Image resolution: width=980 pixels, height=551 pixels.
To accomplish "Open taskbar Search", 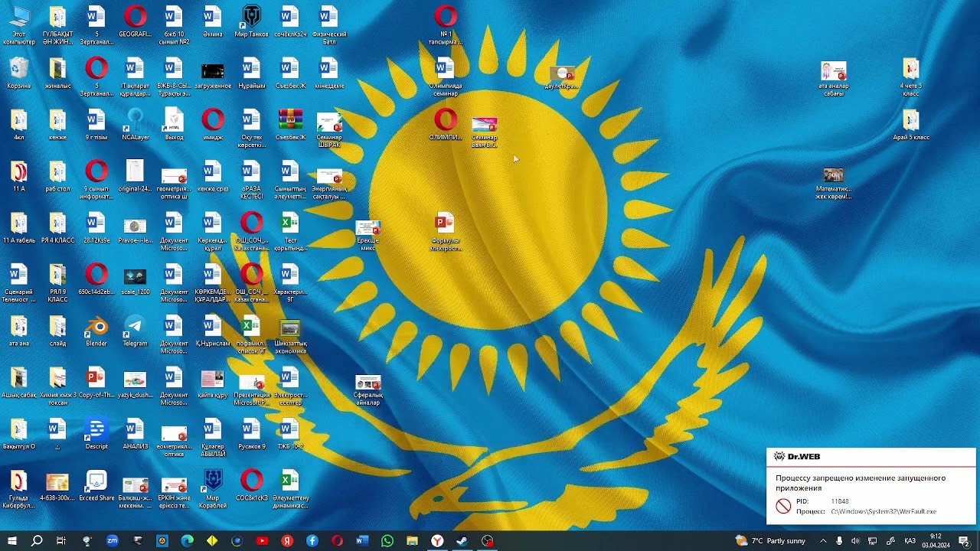I will [x=37, y=541].
